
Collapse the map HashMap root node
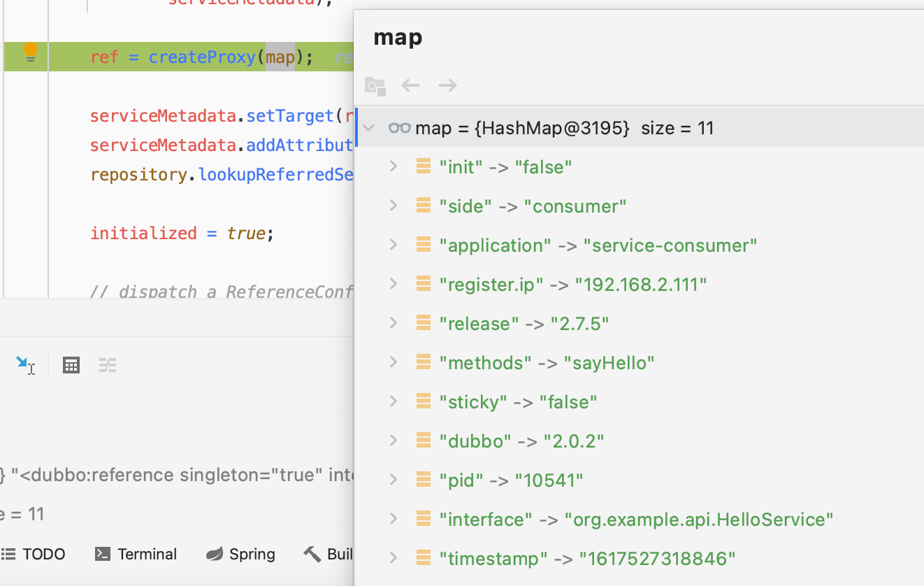(369, 128)
